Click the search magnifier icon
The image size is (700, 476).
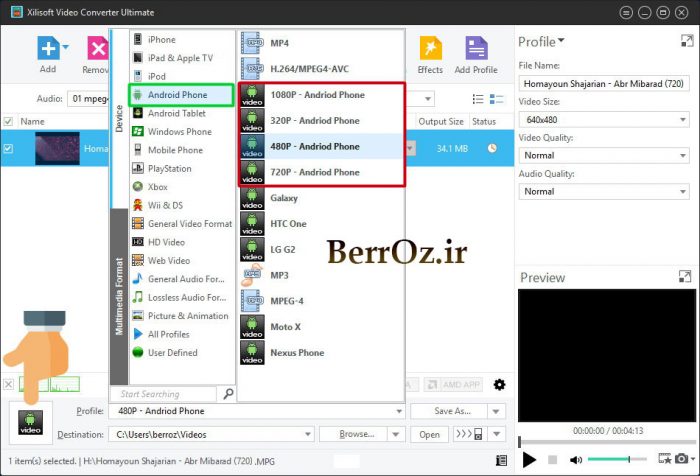228,394
